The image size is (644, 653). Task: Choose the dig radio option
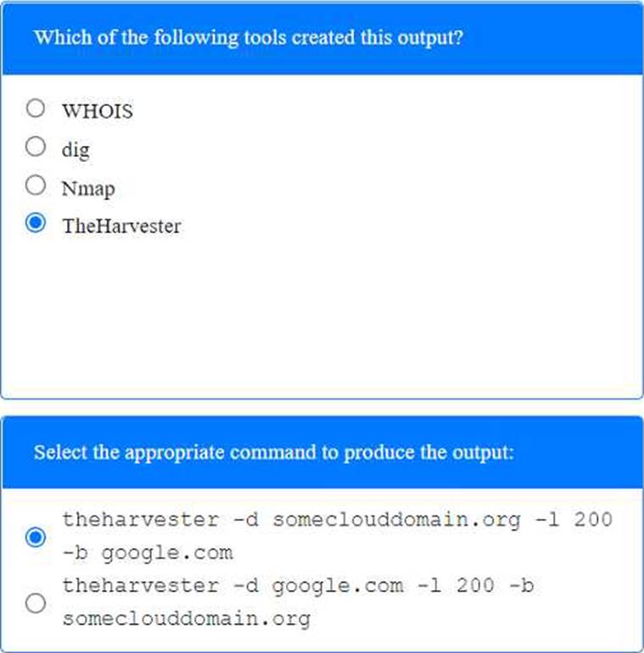pyautogui.click(x=36, y=146)
